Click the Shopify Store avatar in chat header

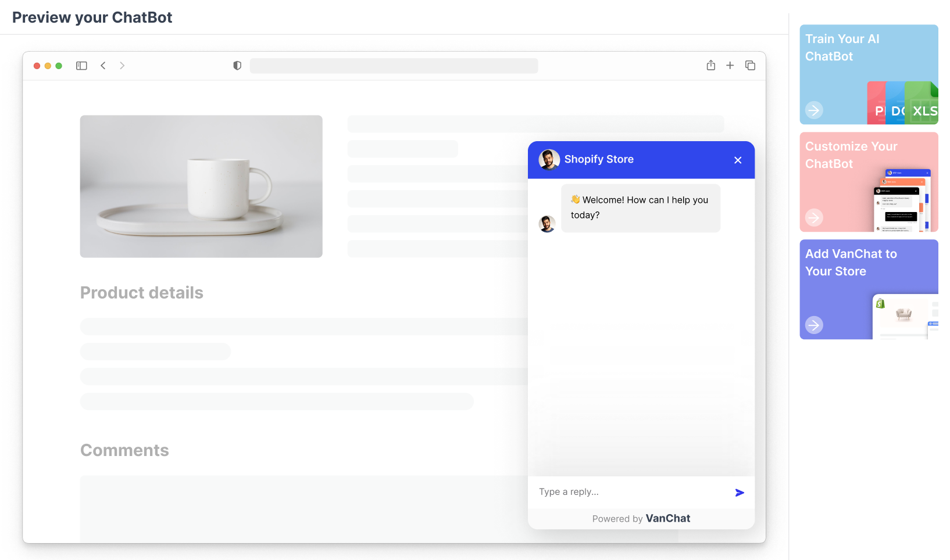point(549,159)
